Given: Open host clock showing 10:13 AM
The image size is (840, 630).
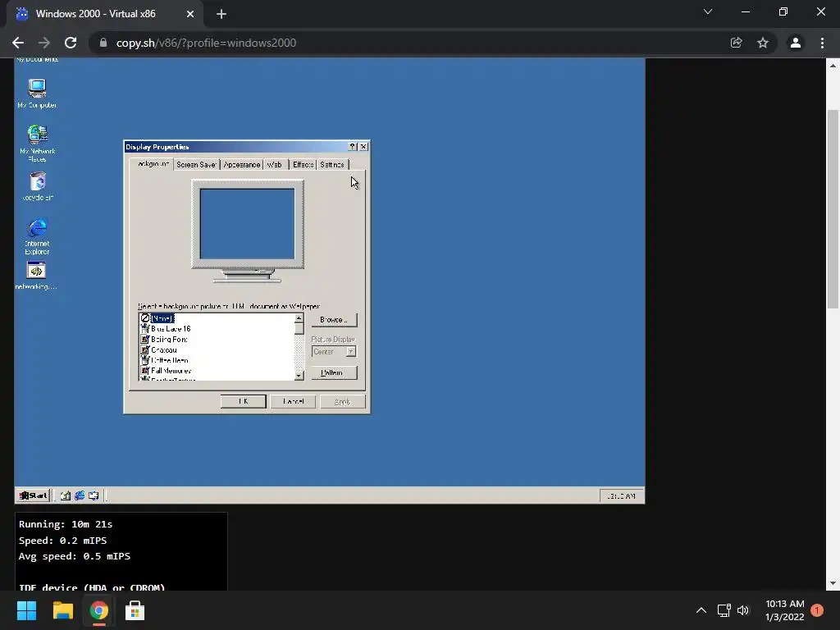Looking at the screenshot, I should (785, 610).
